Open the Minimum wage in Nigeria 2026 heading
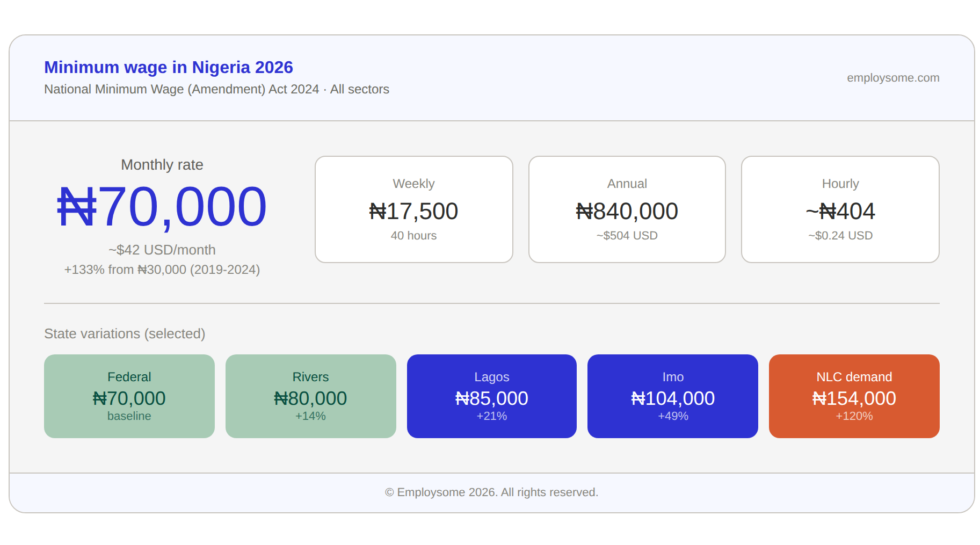Screen dimensions: 980x545 (x=168, y=67)
